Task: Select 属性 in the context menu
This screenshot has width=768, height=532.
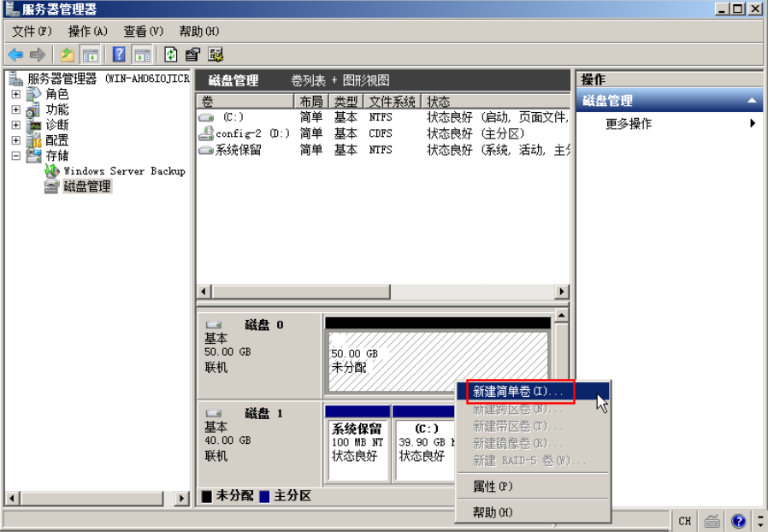Action: (x=493, y=487)
